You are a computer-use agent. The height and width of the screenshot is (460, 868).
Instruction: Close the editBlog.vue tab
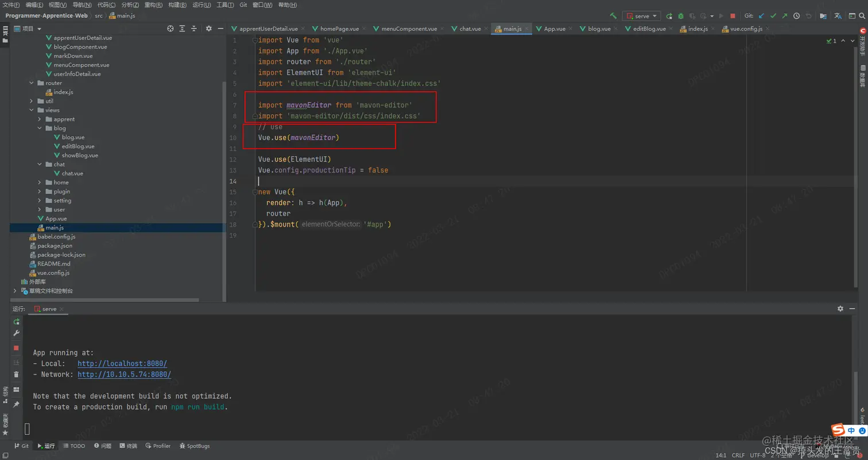[x=671, y=29]
